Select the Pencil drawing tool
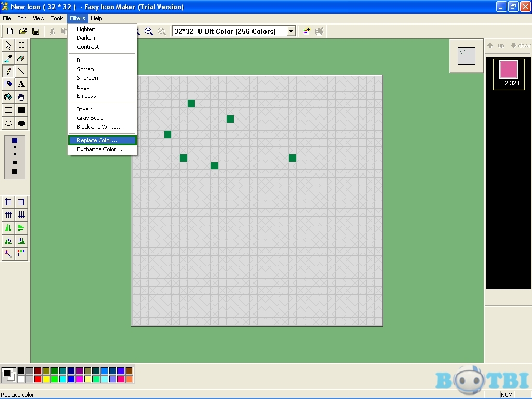 pyautogui.click(x=8, y=71)
